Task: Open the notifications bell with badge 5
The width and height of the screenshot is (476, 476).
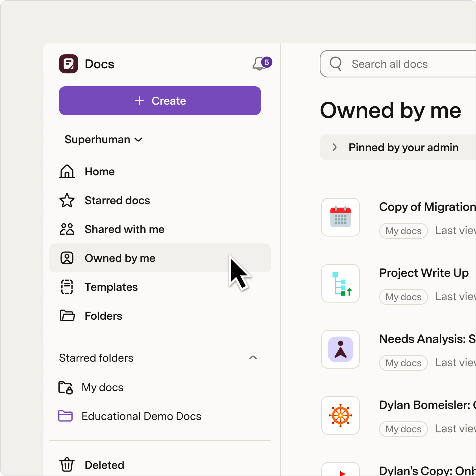Action: pos(262,64)
